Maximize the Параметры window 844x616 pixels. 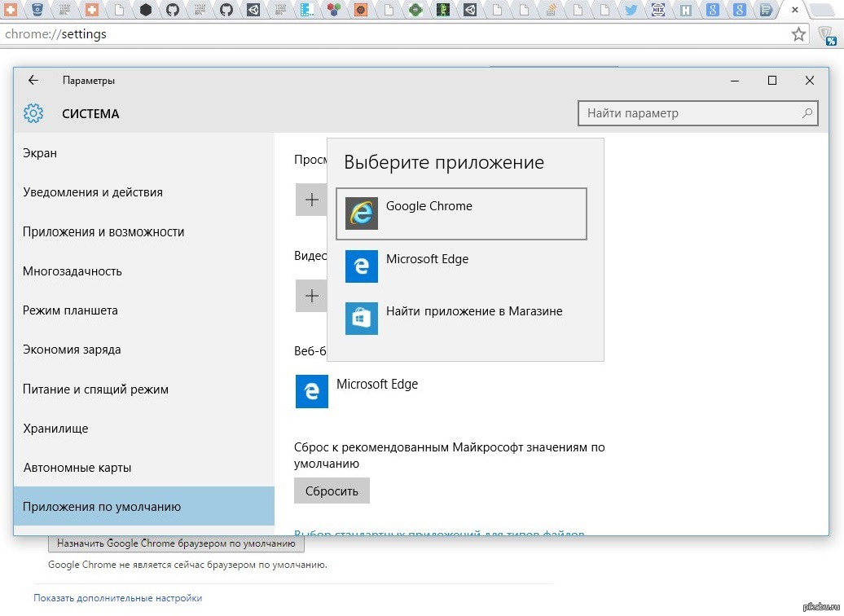(771, 80)
